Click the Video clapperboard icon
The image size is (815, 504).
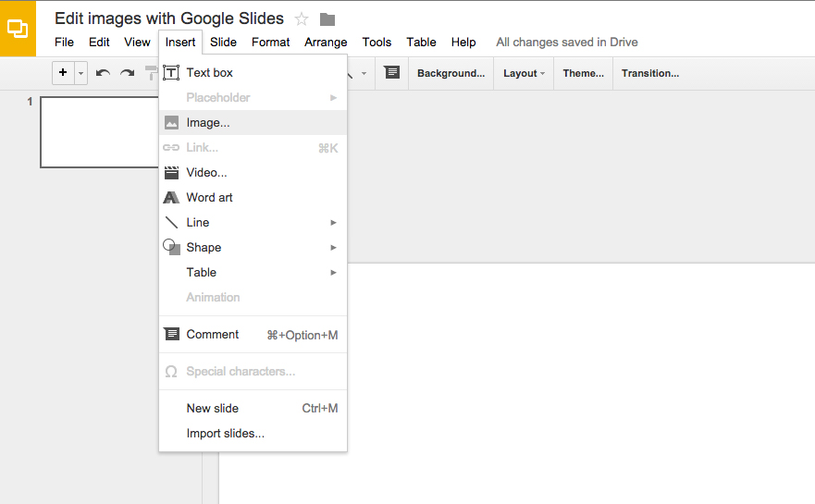(171, 173)
